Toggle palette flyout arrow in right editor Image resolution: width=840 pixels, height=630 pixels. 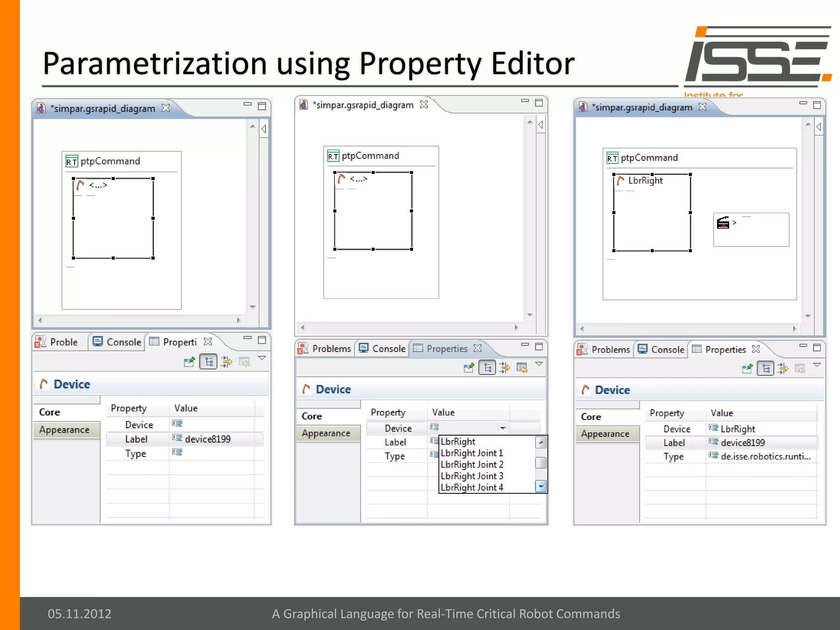pyautogui.click(x=818, y=127)
